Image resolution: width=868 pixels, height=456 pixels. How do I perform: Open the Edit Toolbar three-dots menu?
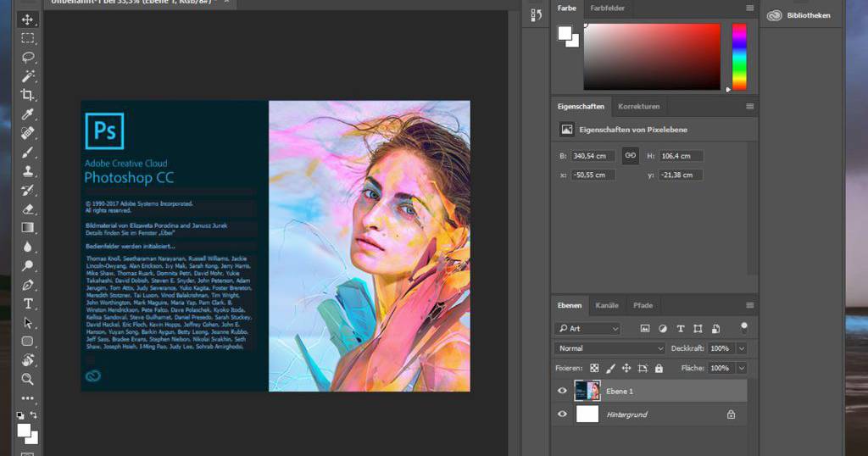27,398
